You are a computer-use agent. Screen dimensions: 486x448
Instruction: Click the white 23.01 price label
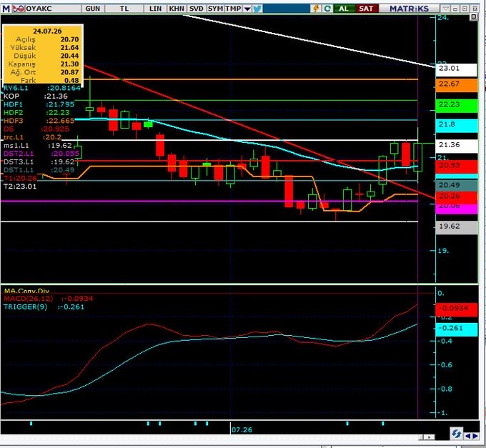(456, 69)
